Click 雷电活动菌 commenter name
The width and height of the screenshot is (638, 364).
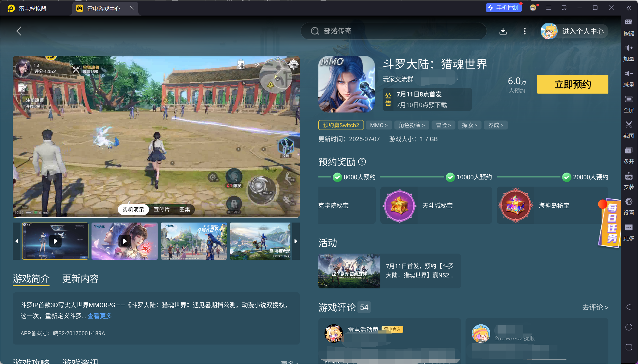[363, 329]
